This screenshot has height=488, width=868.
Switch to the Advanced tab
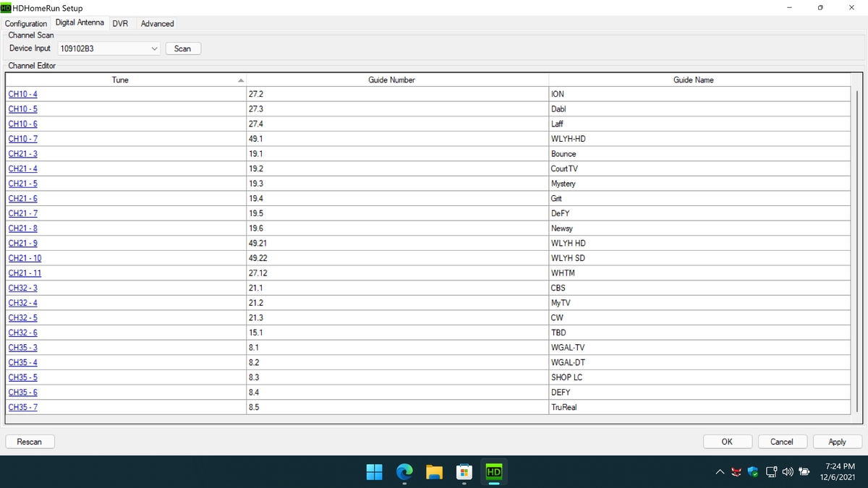158,24
